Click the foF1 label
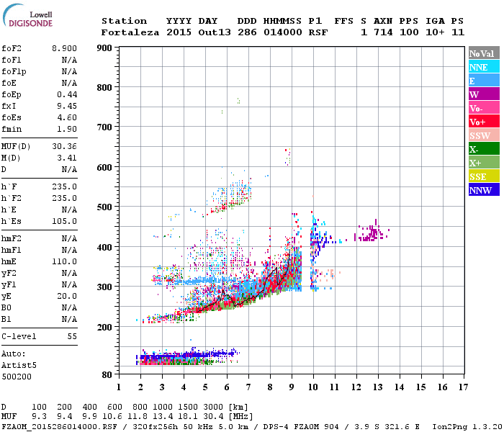The image size is (504, 432). coord(12,60)
